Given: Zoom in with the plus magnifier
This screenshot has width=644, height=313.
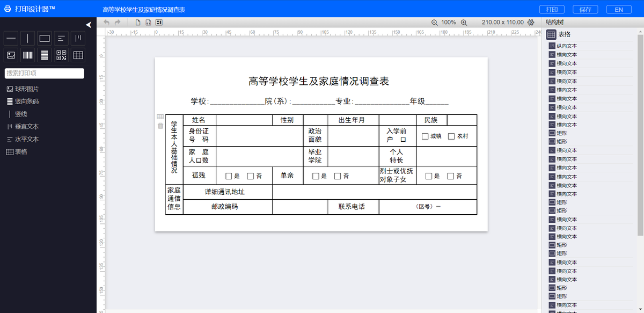Looking at the screenshot, I should pos(464,23).
